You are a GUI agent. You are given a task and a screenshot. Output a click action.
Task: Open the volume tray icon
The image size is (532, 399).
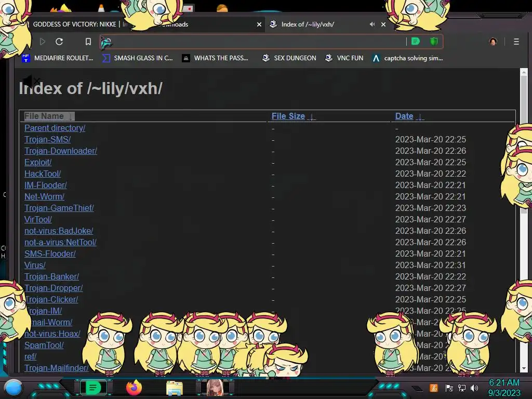(474, 388)
